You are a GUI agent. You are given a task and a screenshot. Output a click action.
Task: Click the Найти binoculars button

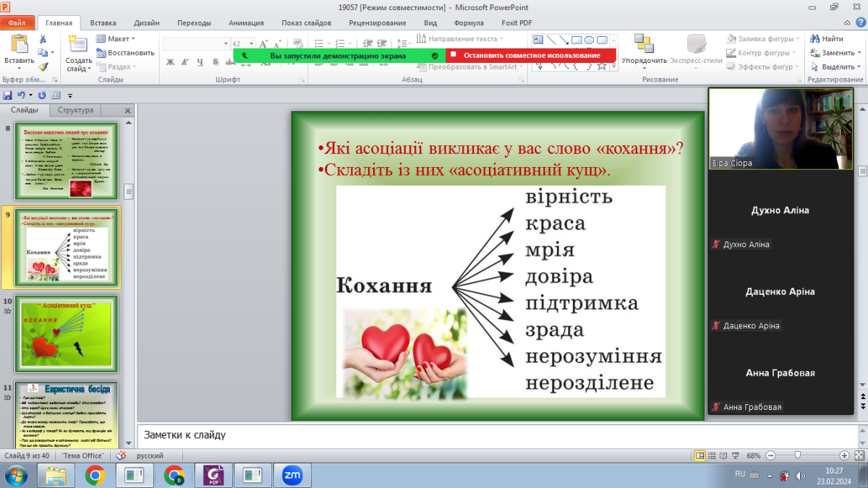pyautogui.click(x=826, y=39)
